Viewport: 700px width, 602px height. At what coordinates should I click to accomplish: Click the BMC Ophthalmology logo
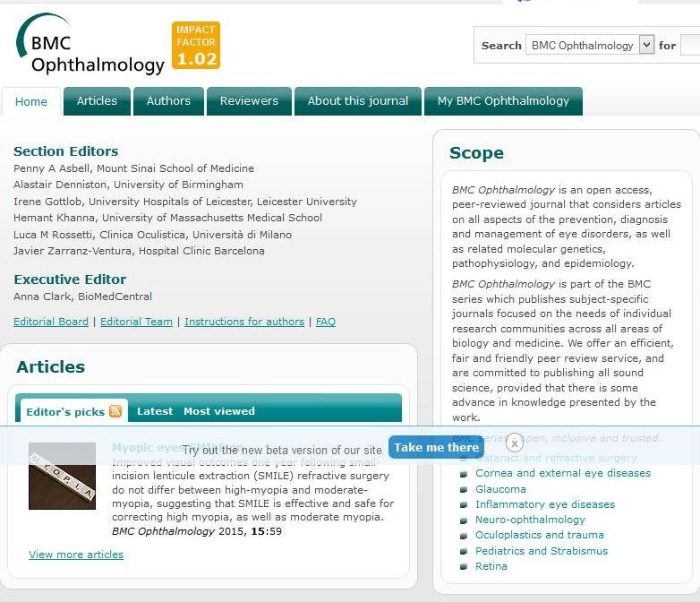[x=90, y=44]
